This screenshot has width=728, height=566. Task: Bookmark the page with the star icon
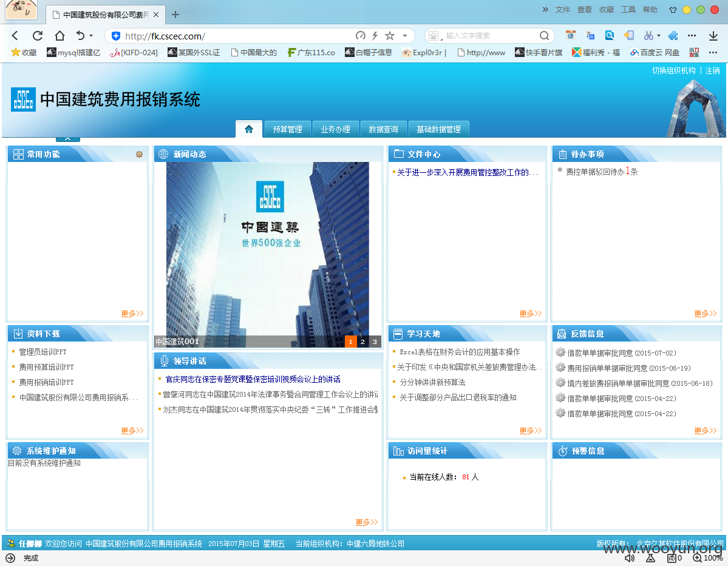pos(390,36)
